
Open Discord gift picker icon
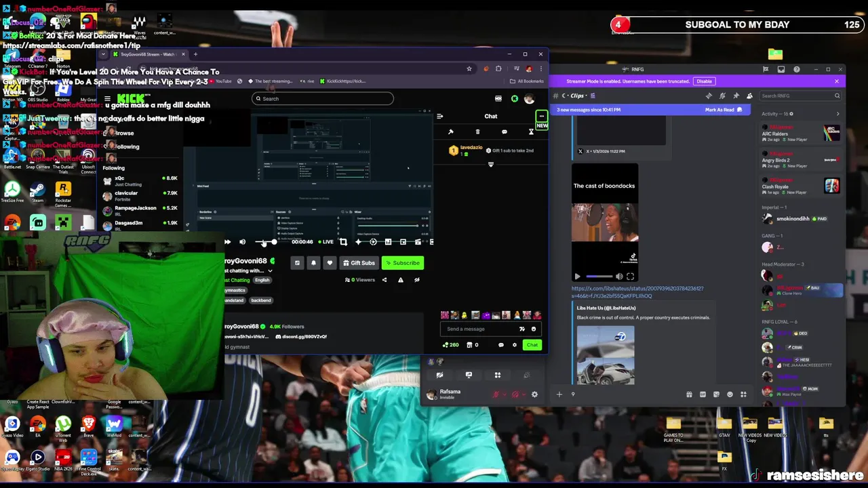689,394
